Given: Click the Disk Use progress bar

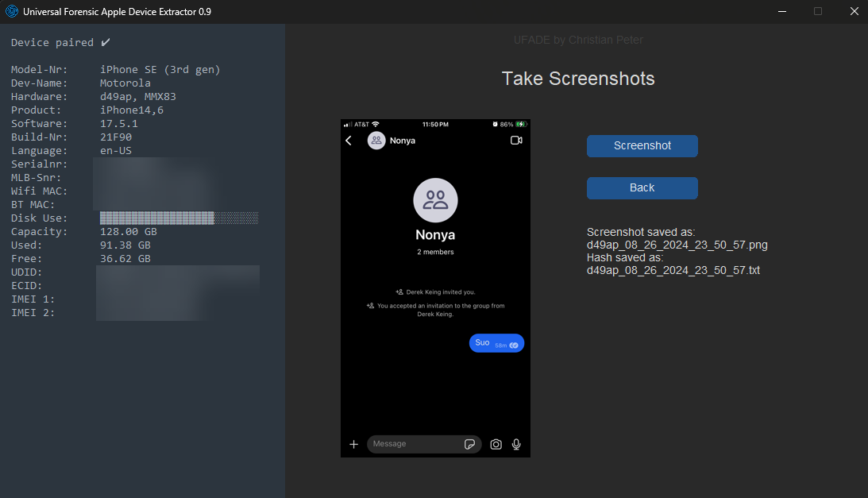Looking at the screenshot, I should 179,218.
